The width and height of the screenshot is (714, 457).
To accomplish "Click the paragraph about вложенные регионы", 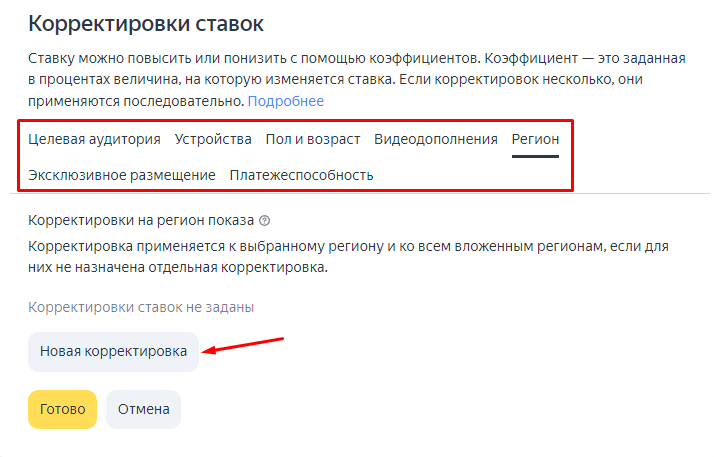I will (x=348, y=256).
